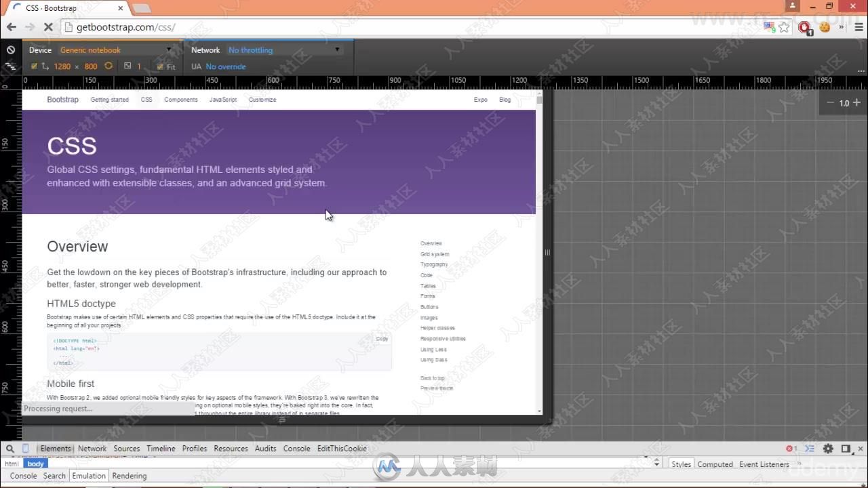Jump to Grid system in sidebar

click(435, 254)
